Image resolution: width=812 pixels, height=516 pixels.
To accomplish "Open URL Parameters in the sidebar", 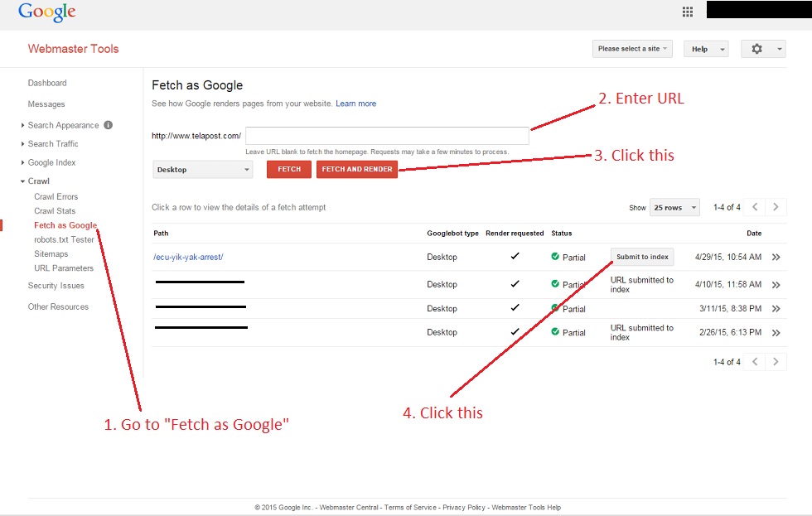I will pyautogui.click(x=64, y=268).
